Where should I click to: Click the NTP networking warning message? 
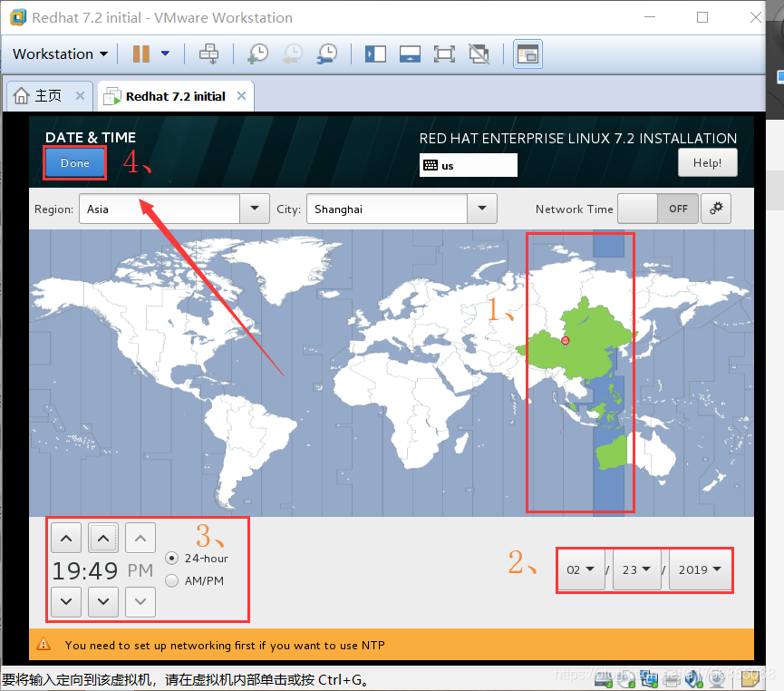point(225,646)
